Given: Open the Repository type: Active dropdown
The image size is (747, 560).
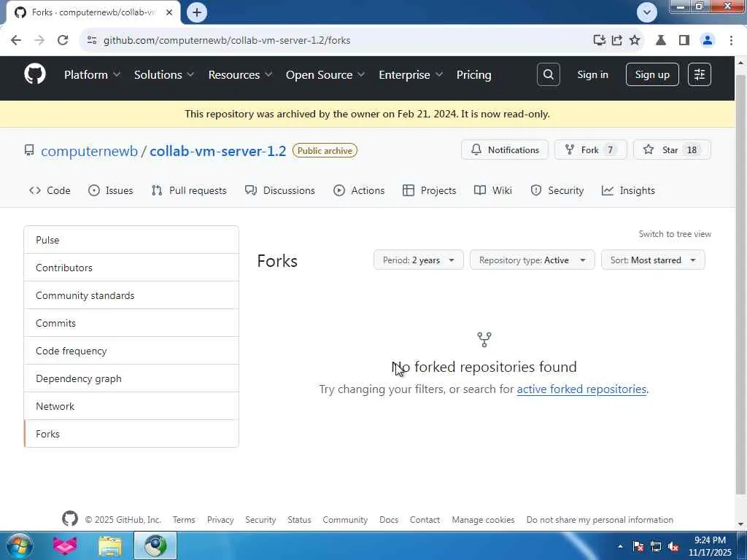Looking at the screenshot, I should [x=532, y=260].
